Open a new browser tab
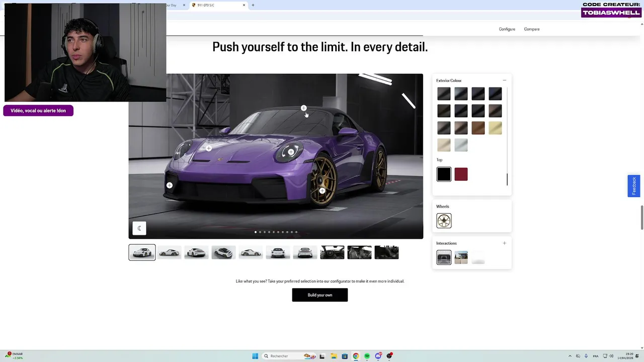This screenshot has width=644, height=362. coord(253,5)
